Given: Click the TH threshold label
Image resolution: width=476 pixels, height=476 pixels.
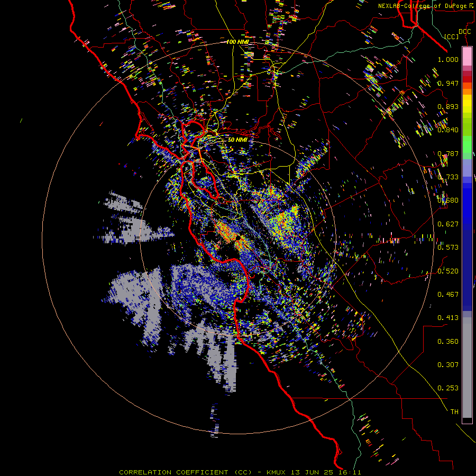Looking at the screenshot, I should point(454,412).
